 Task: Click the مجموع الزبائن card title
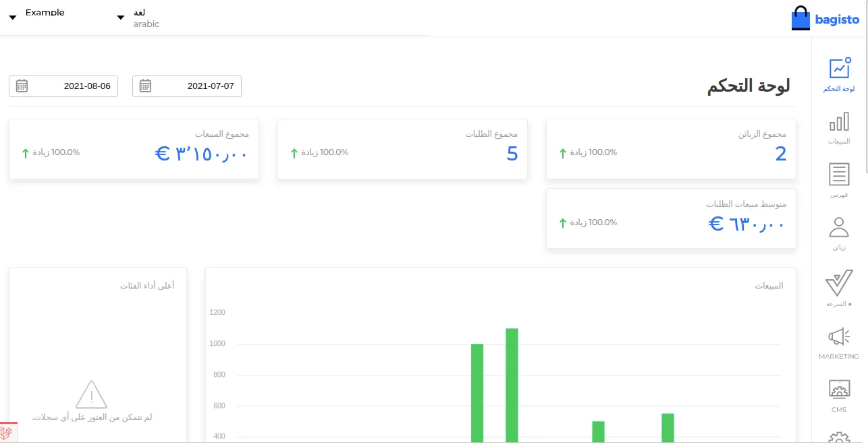(762, 134)
